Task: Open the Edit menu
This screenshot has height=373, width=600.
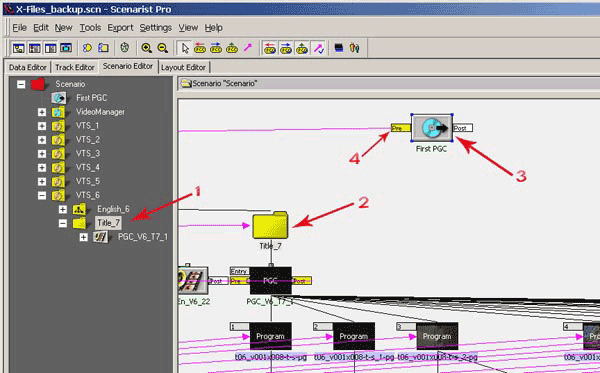Action: [41, 28]
